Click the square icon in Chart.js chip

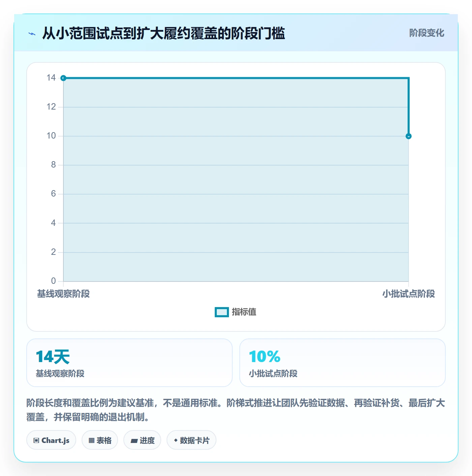click(x=36, y=441)
